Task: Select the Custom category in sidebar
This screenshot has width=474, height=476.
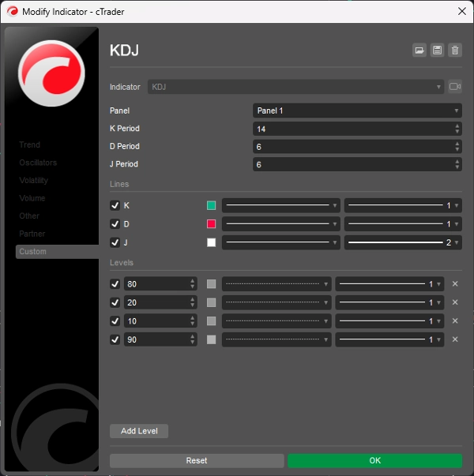Action: (x=33, y=252)
